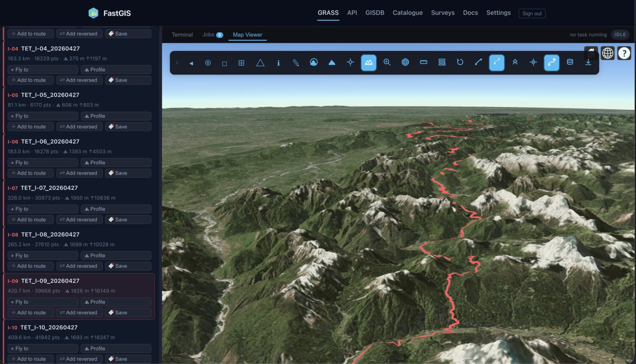Click the circled mountain icon in toolbar
This screenshot has width=636, height=364.
[314, 62]
